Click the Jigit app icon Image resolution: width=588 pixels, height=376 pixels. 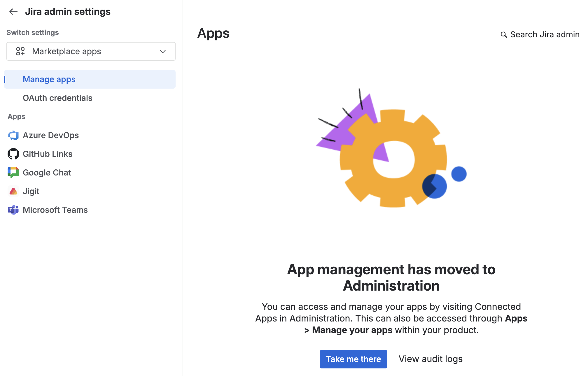(13, 191)
